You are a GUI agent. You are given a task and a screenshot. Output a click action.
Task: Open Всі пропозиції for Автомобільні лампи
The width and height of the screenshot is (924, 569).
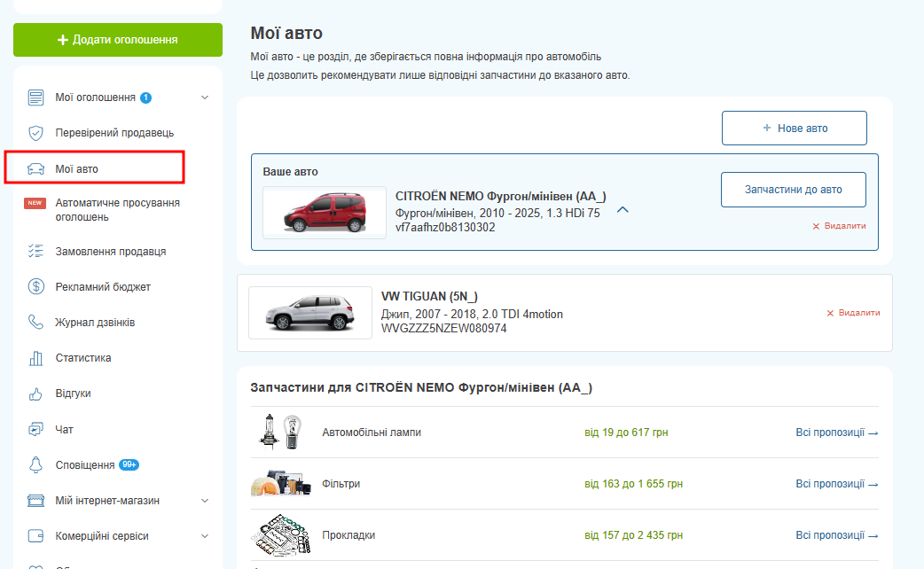point(837,433)
